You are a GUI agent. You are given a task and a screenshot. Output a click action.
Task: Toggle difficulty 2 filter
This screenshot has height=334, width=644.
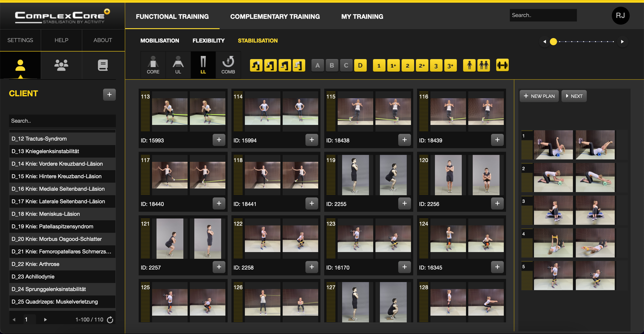pos(407,66)
